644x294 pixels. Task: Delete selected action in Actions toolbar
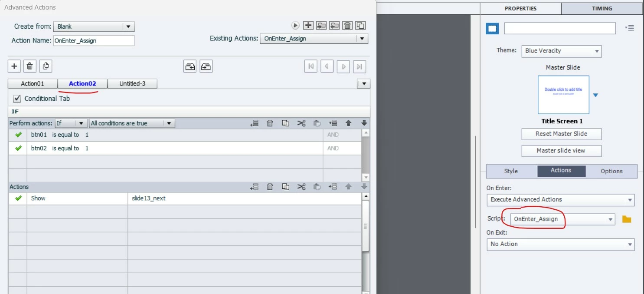click(270, 187)
